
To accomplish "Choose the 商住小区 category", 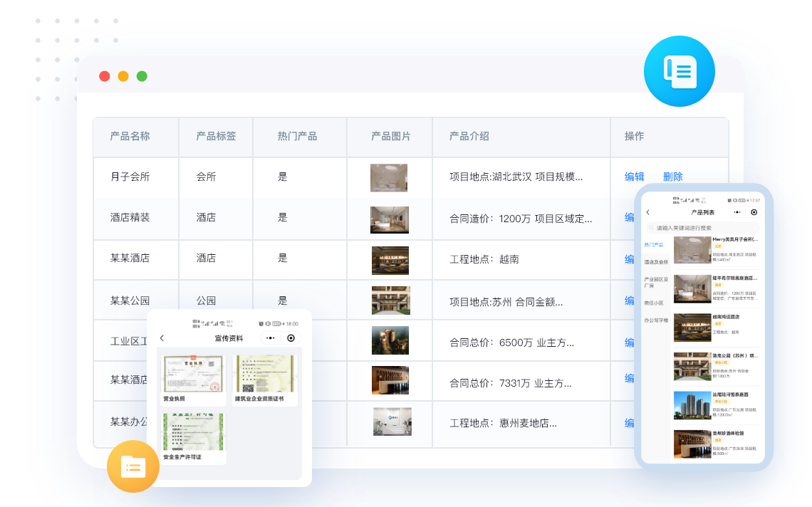I will (x=654, y=303).
